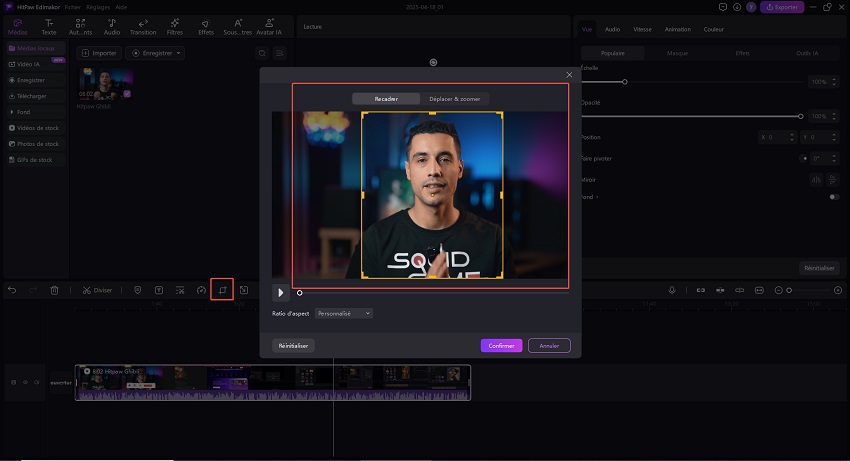The width and height of the screenshot is (850, 461).
Task: Click Diviser to split the clip
Action: pos(98,290)
